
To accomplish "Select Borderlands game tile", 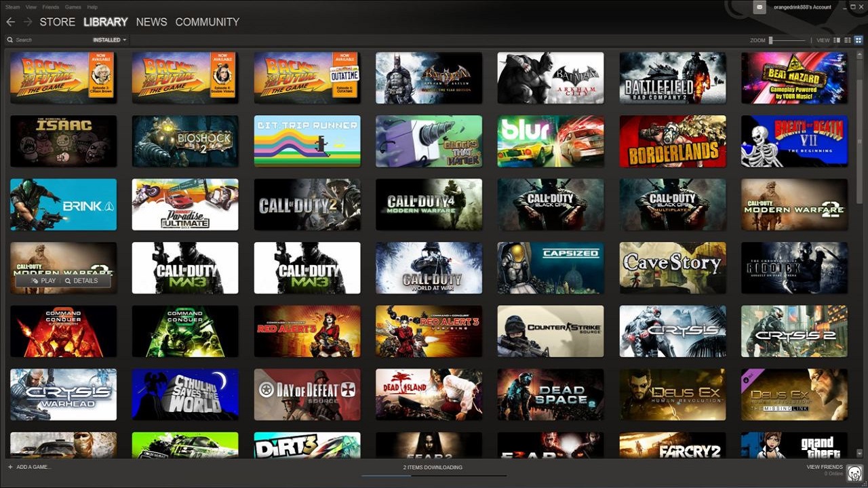I will (673, 141).
